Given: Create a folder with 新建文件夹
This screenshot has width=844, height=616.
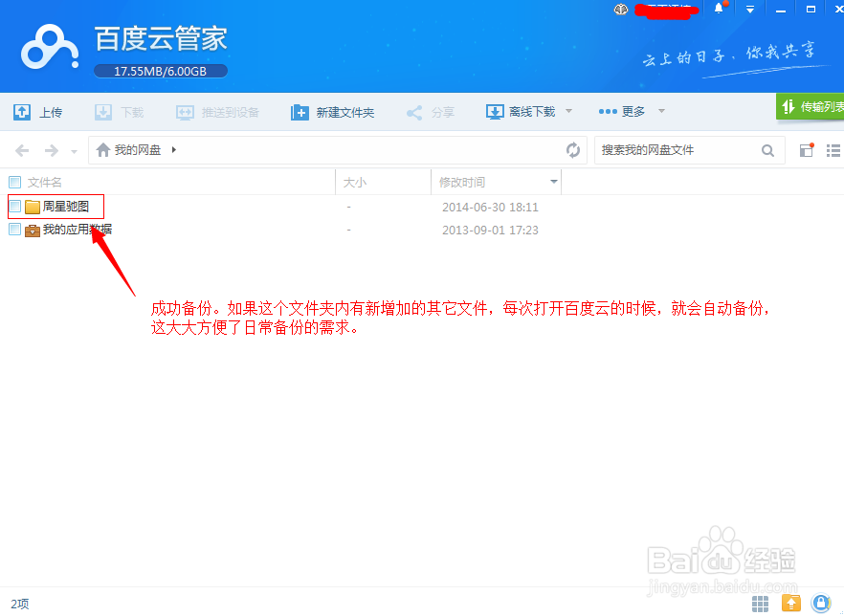Looking at the screenshot, I should coord(333,112).
